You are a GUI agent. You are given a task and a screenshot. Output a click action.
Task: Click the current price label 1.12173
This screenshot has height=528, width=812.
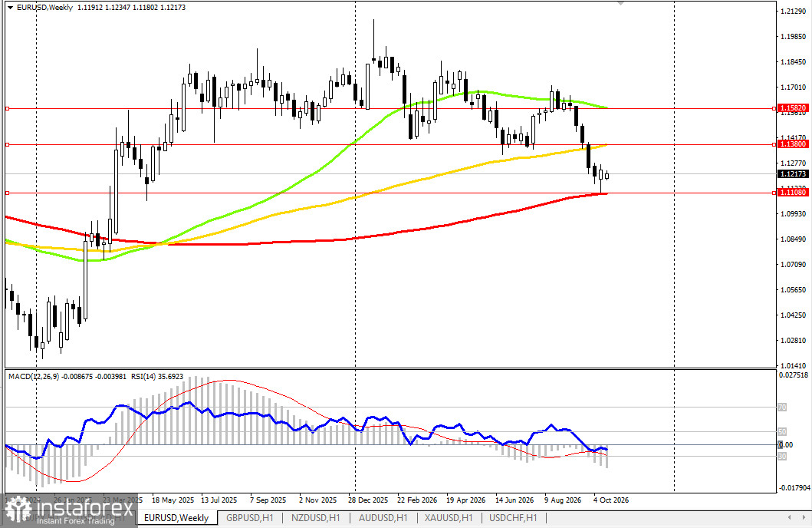pyautogui.click(x=793, y=174)
